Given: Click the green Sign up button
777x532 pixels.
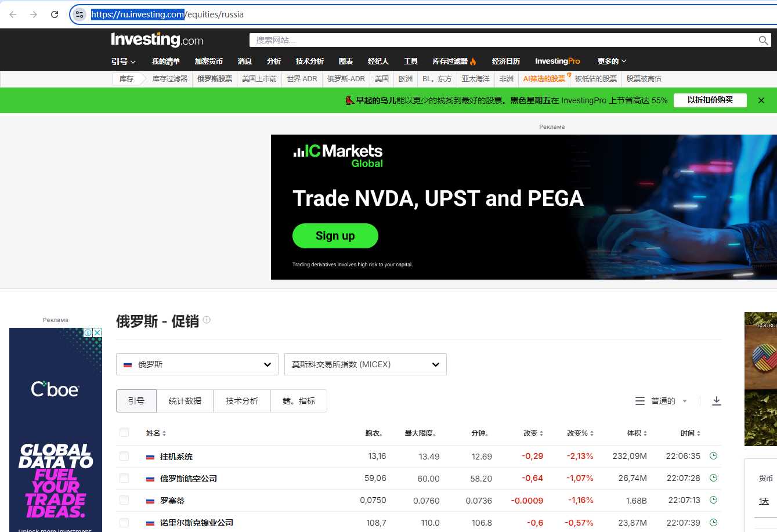Looking at the screenshot, I should [x=335, y=236].
